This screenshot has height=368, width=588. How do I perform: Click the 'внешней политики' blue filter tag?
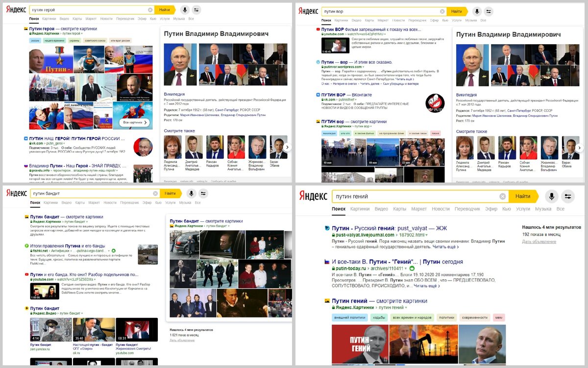pos(350,317)
